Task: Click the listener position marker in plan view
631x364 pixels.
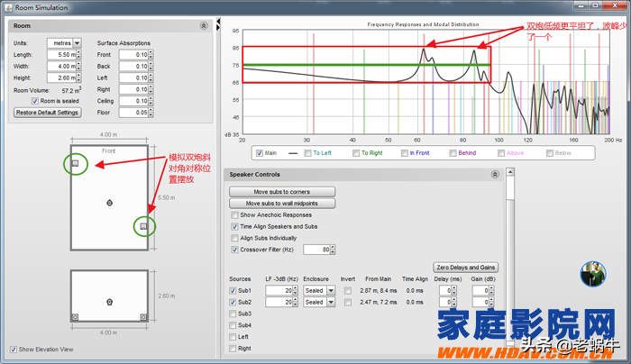Action: [109, 201]
